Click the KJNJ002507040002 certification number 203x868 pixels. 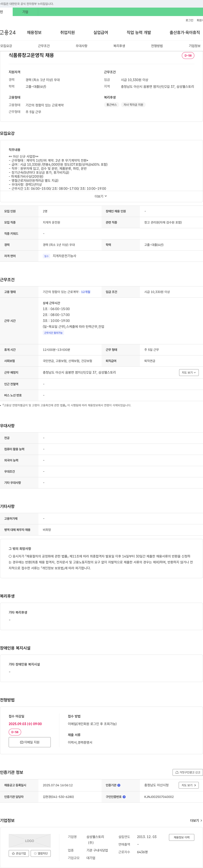coord(159,797)
